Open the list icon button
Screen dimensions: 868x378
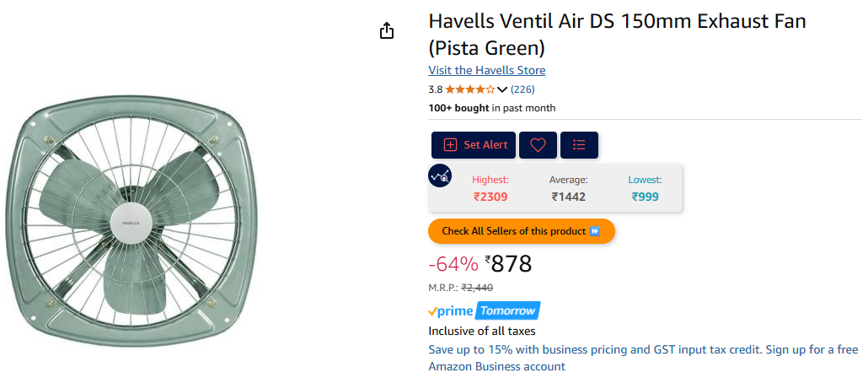coord(579,145)
